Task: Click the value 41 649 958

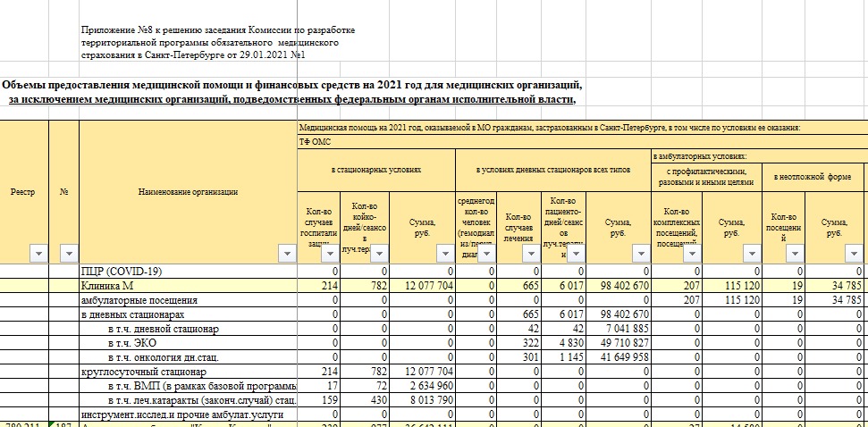Action: (x=619, y=358)
